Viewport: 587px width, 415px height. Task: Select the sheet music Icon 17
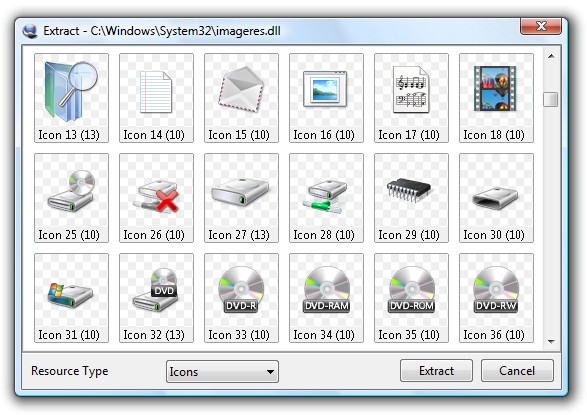tap(411, 98)
